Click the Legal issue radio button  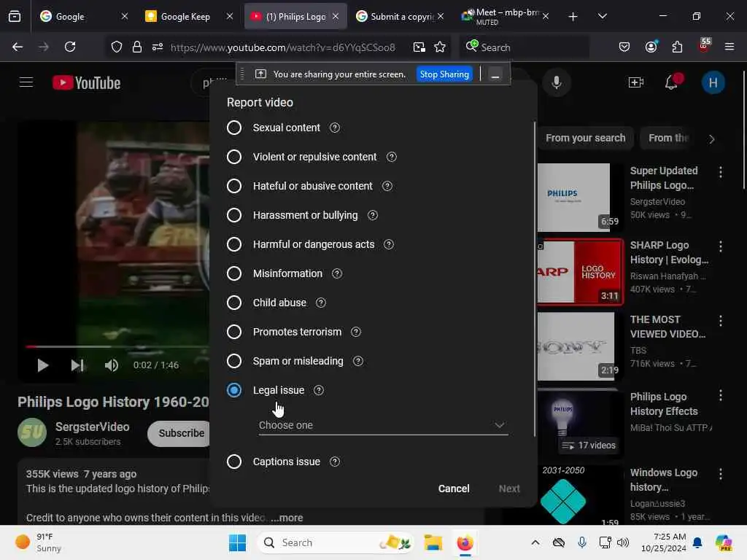pyautogui.click(x=234, y=390)
